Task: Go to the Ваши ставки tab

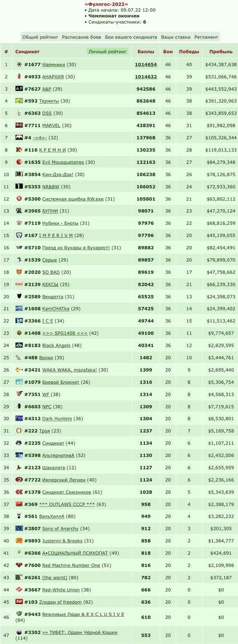Action: pos(175,37)
